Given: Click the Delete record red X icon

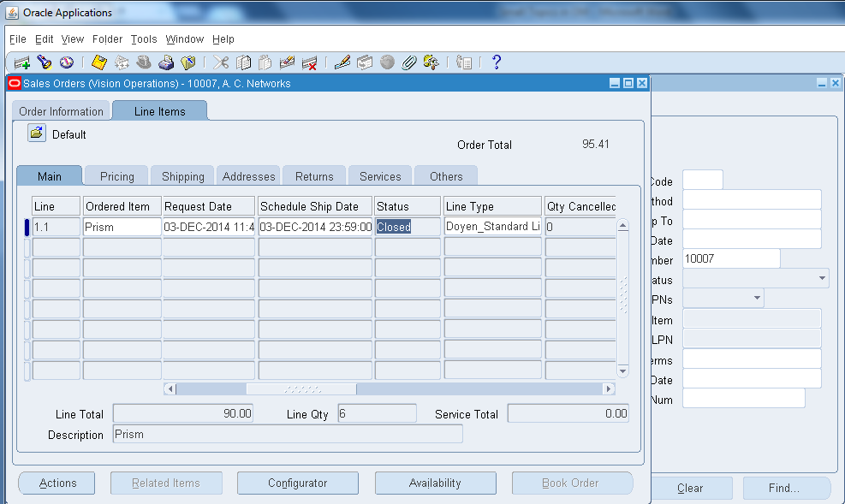Looking at the screenshot, I should 309,63.
